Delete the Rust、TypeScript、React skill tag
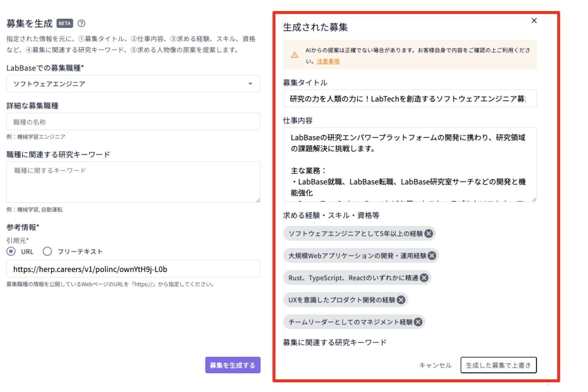 tap(424, 277)
